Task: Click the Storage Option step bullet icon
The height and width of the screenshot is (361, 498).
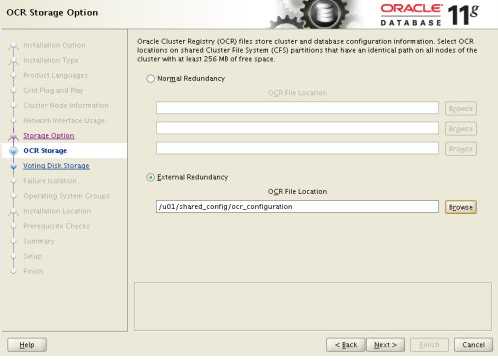Action: click(13, 136)
